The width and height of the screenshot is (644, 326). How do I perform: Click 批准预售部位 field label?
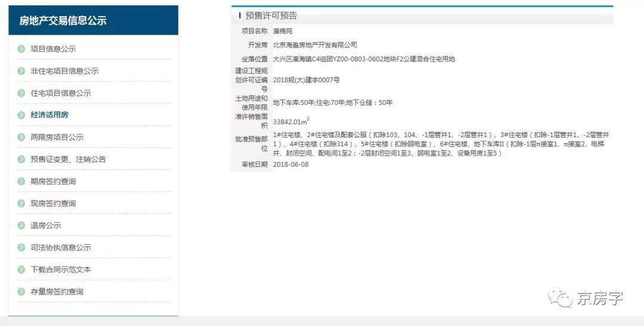tap(252, 144)
